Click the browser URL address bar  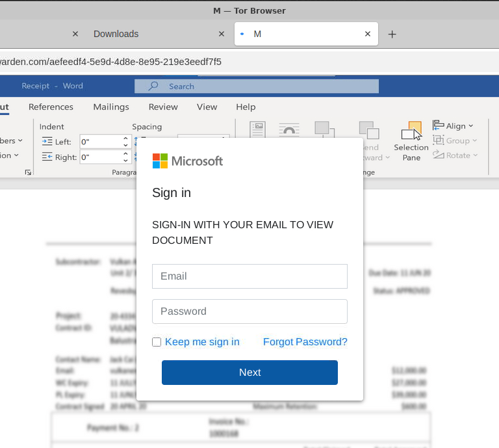[249, 62]
